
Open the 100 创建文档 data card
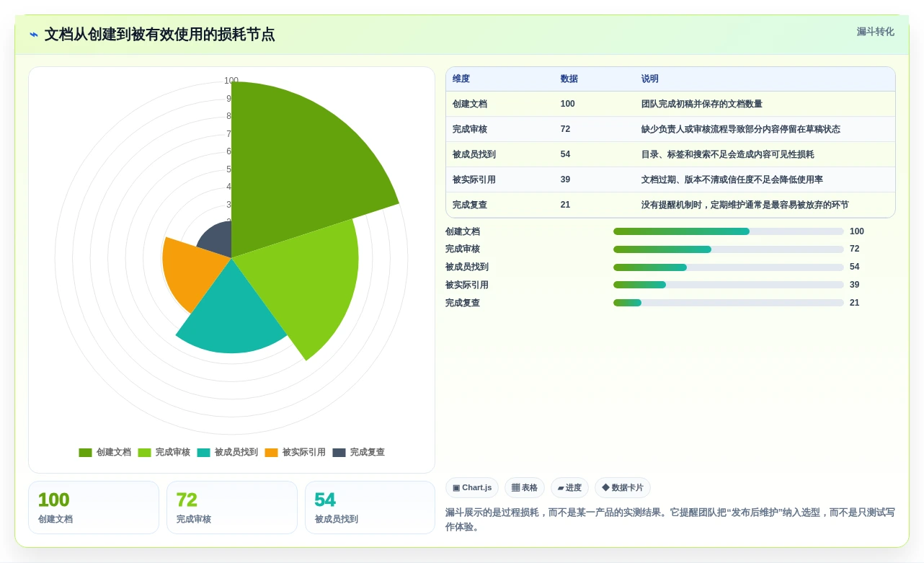pos(94,507)
